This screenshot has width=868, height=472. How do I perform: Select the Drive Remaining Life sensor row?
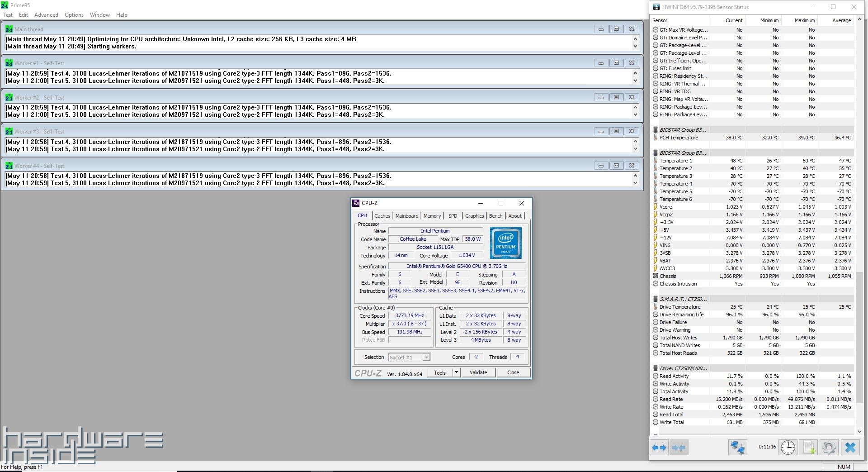coord(753,315)
